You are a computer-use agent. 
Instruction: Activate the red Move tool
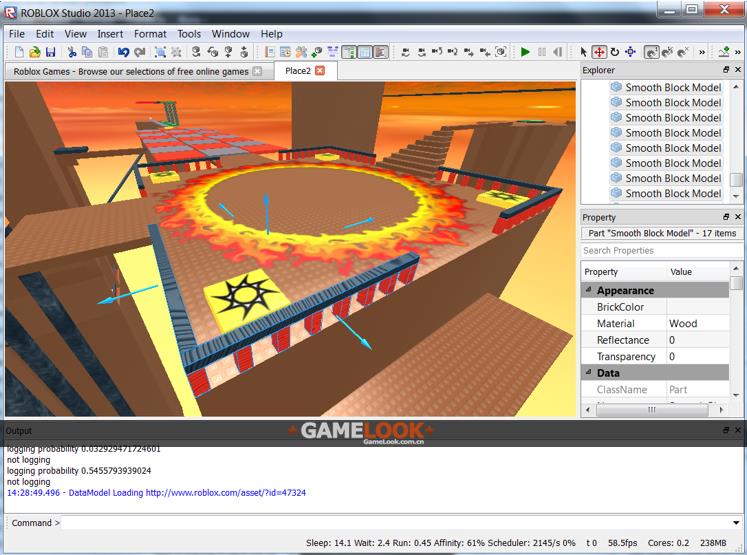(599, 52)
